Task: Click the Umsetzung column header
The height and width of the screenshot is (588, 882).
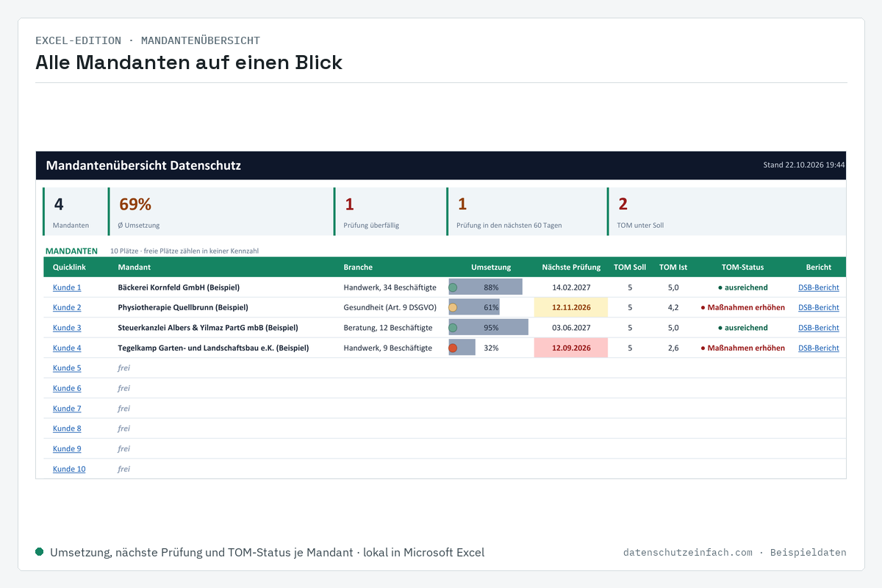Action: click(491, 267)
